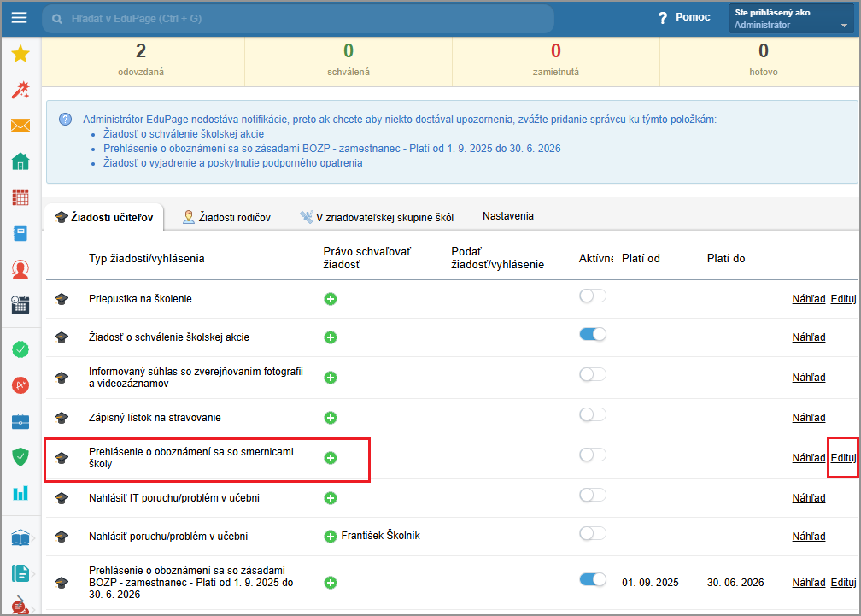Click the blue briefcase sidebar icon
The height and width of the screenshot is (616, 861).
(20, 421)
